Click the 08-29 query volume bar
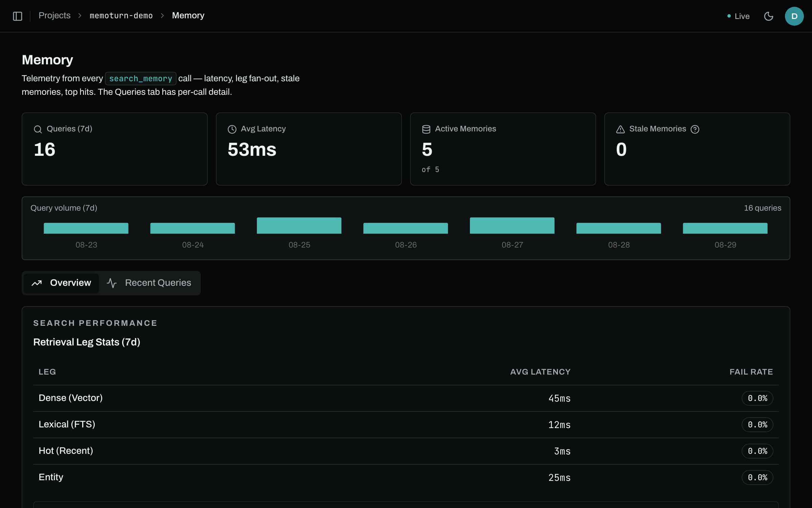The image size is (812, 508). tap(725, 228)
